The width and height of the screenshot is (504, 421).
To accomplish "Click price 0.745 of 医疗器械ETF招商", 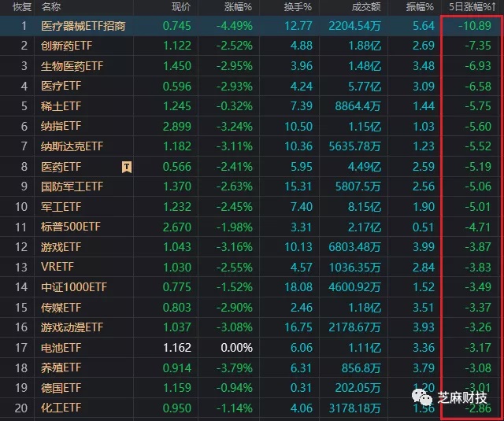I will pyautogui.click(x=176, y=26).
